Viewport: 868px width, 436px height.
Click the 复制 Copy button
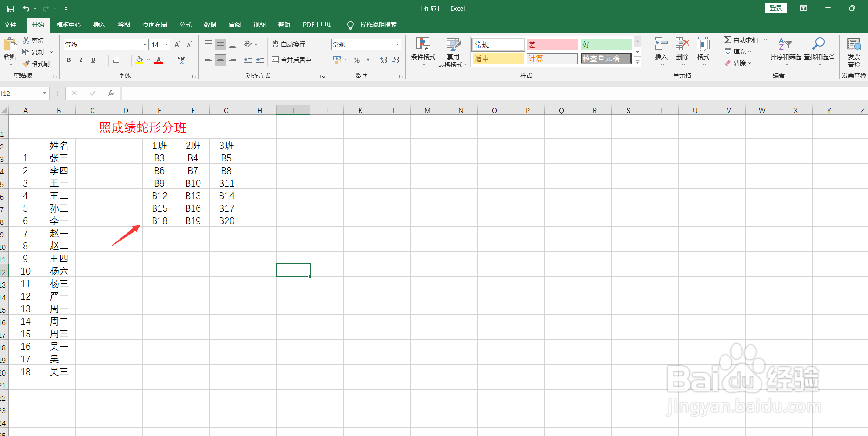pyautogui.click(x=33, y=52)
